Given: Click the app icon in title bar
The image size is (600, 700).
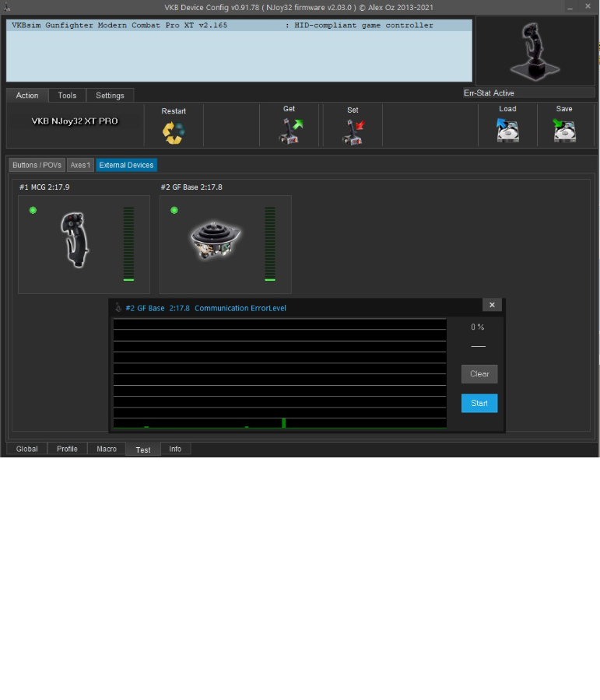Looking at the screenshot, I should [x=7, y=7].
